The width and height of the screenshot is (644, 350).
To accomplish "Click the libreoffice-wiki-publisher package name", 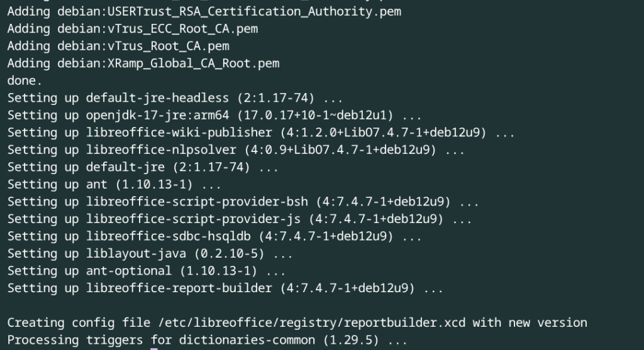I will click(179, 133).
